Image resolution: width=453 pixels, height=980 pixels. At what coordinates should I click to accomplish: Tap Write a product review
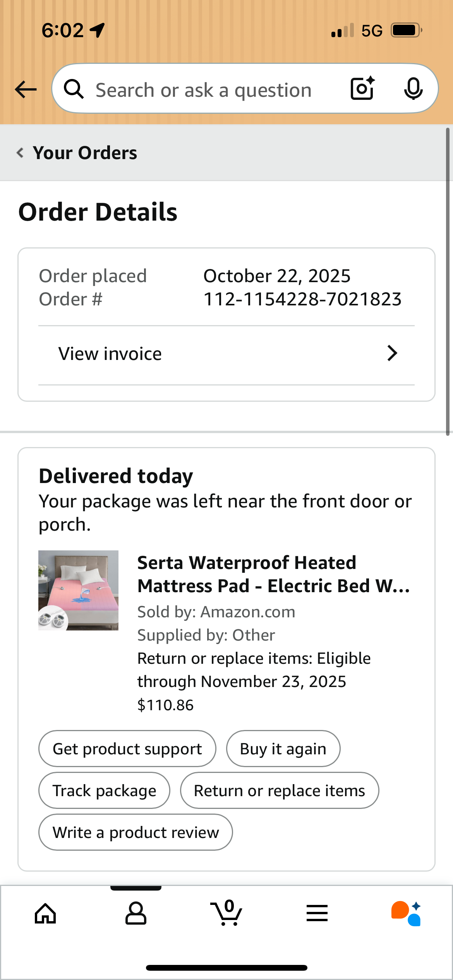[x=136, y=832]
